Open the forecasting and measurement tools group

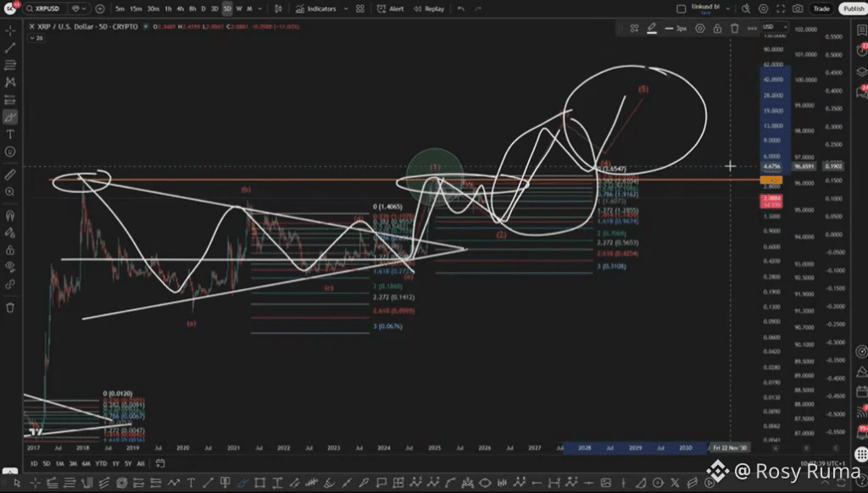pos(10,100)
